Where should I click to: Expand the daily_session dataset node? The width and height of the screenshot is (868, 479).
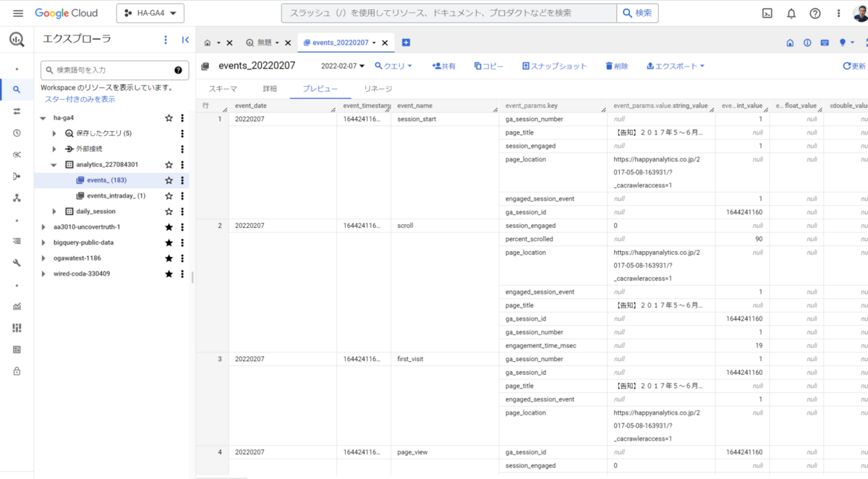click(55, 211)
